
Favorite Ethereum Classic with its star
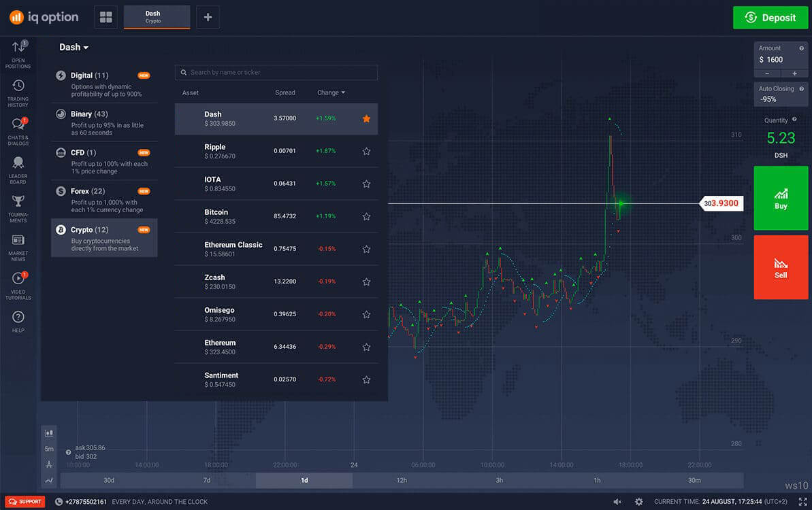367,250
